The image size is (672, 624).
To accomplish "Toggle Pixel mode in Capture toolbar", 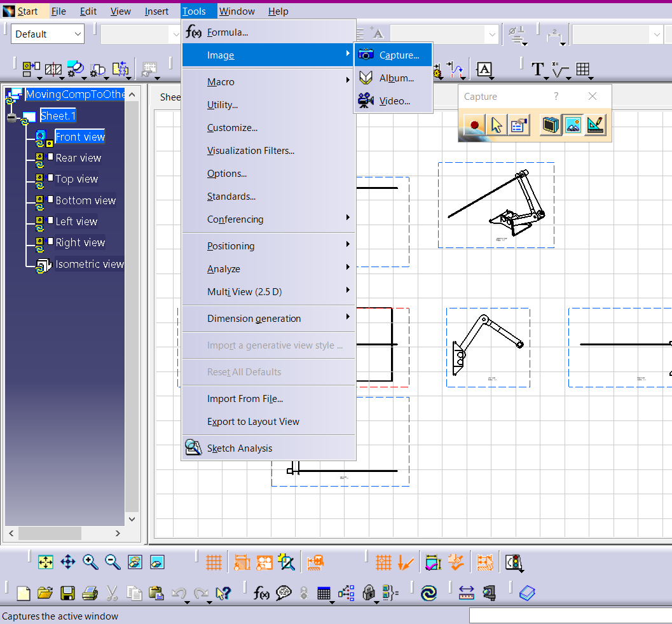I will click(x=573, y=125).
